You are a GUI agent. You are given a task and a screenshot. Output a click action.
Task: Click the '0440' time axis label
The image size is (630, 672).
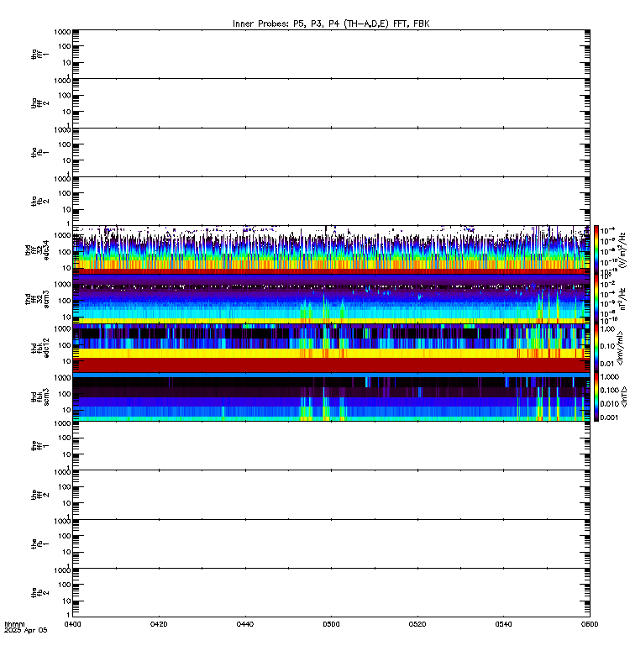pyautogui.click(x=244, y=624)
